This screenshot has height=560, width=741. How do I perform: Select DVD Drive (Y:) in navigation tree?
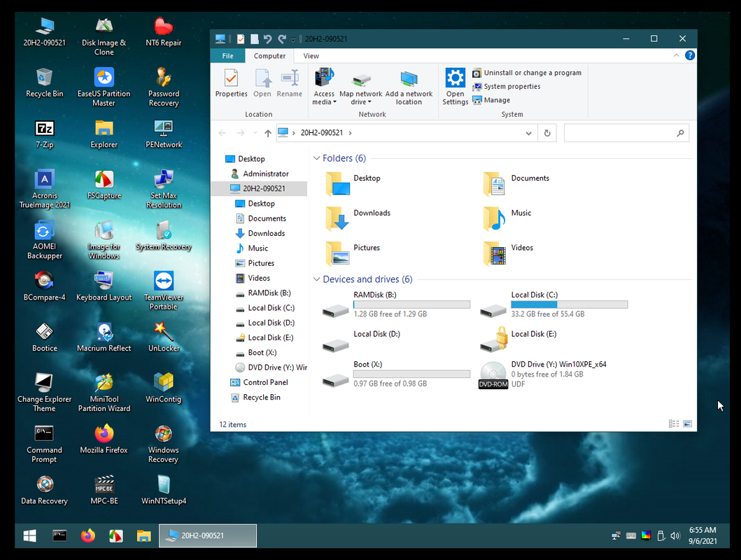(271, 367)
